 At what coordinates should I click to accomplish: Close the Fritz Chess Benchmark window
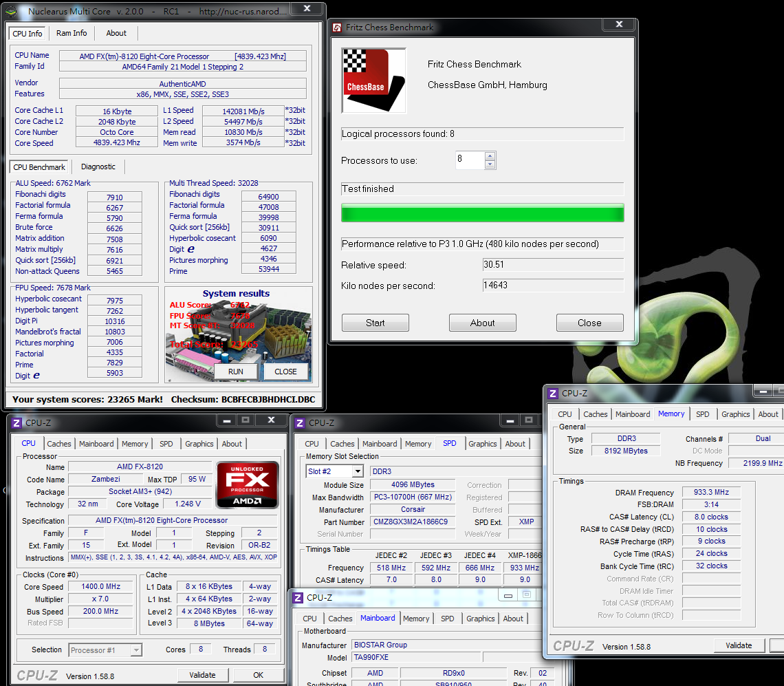click(x=619, y=24)
